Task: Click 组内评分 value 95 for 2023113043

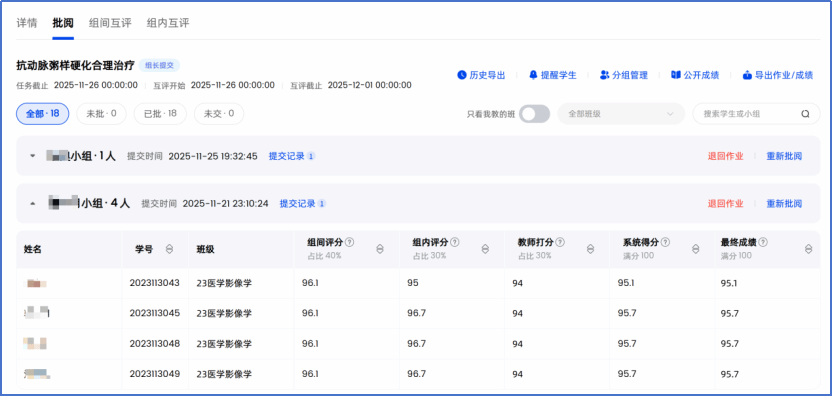Action: pyautogui.click(x=413, y=283)
